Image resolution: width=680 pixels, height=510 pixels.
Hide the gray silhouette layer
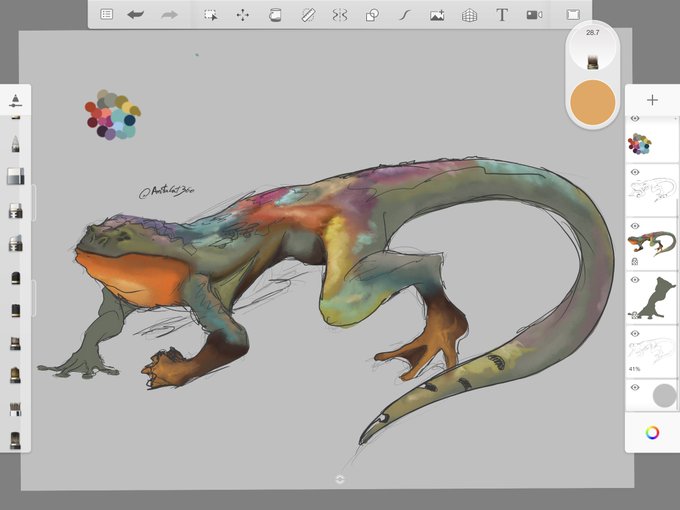[x=635, y=280]
